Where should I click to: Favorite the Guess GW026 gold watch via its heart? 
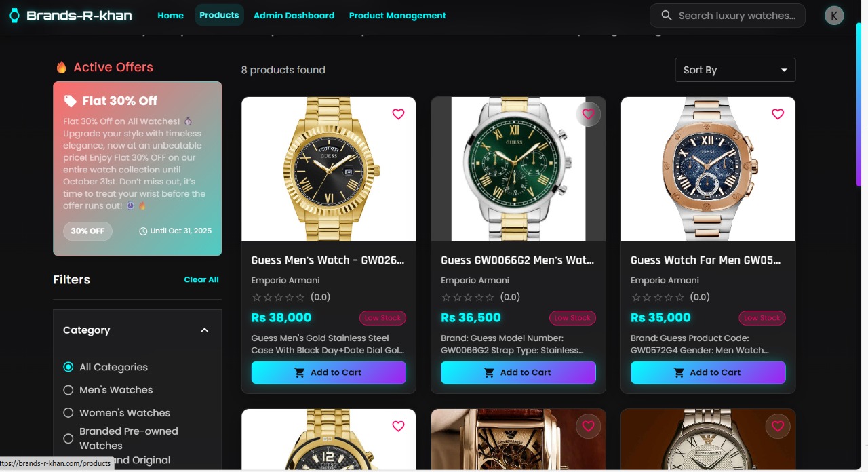(398, 114)
